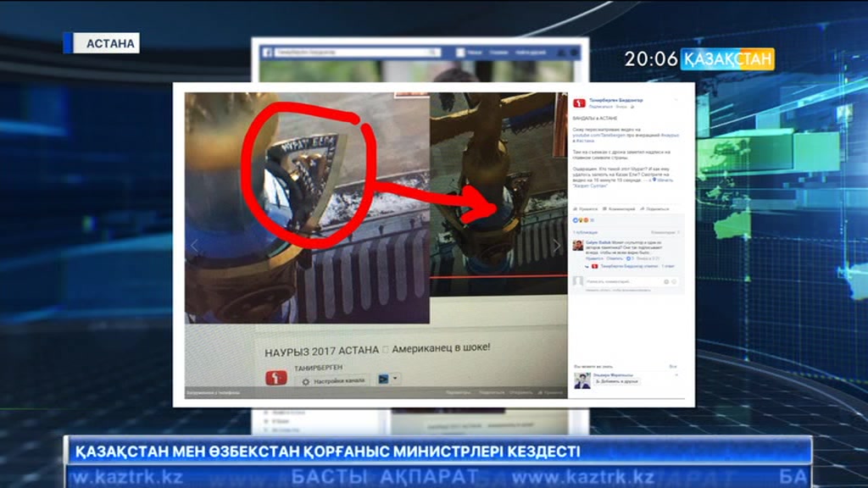Viewport: 868px width, 488px height.
Task: Go to the previous photo with the left arrow
Action: pyautogui.click(x=194, y=246)
